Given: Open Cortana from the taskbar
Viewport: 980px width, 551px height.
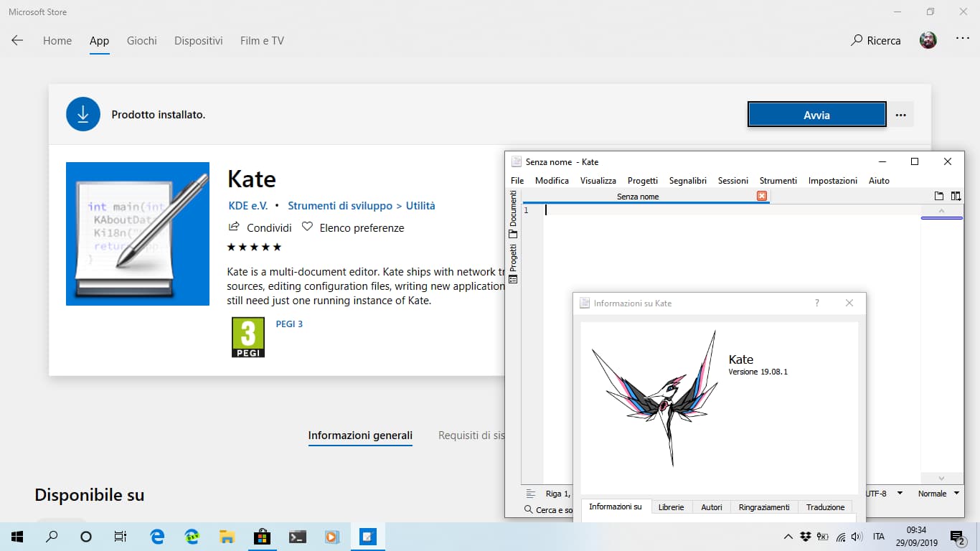Looking at the screenshot, I should click(x=86, y=537).
